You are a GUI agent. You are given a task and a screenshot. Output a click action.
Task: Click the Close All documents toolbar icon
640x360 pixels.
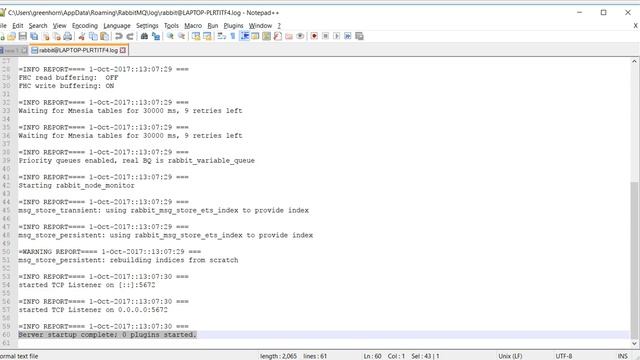point(57,36)
